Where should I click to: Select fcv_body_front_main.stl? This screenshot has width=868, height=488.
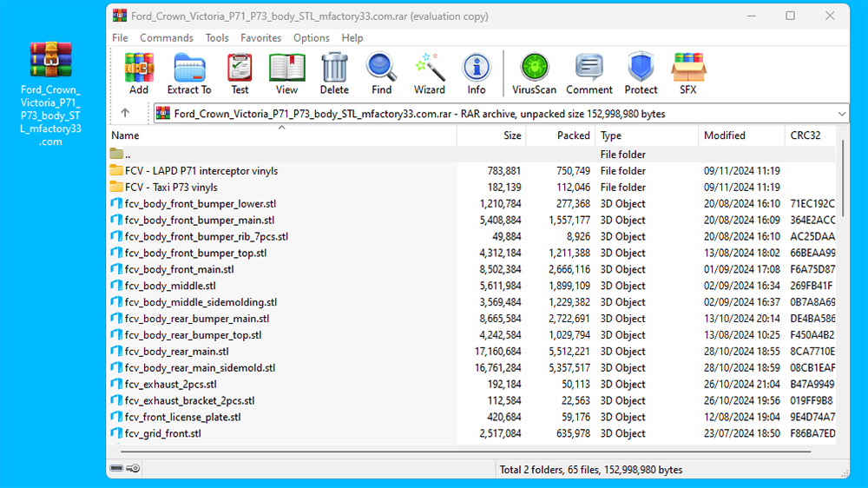pos(172,269)
